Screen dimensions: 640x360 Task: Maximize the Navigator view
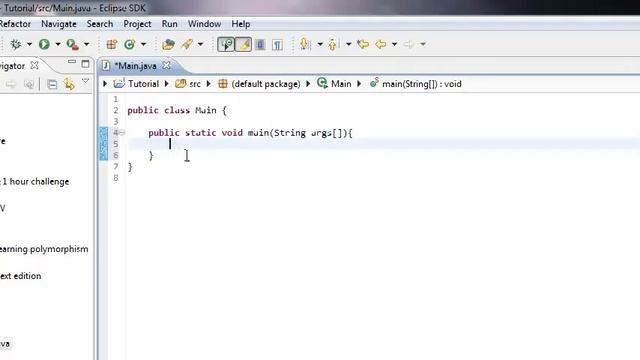pyautogui.click(x=85, y=64)
